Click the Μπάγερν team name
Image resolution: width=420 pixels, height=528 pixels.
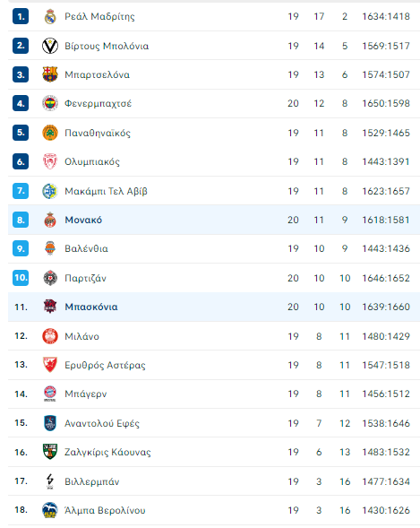point(85,394)
